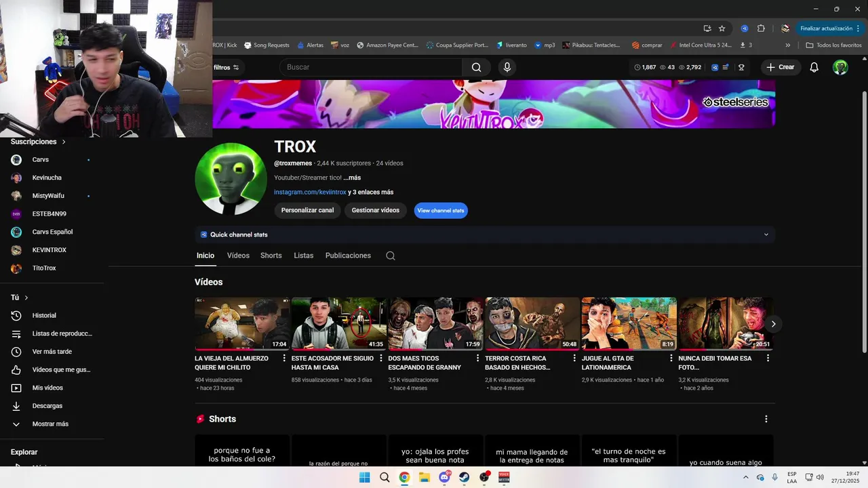Screen dimensions: 868x488
Task: Switch to the Inicio tab
Action: point(205,256)
